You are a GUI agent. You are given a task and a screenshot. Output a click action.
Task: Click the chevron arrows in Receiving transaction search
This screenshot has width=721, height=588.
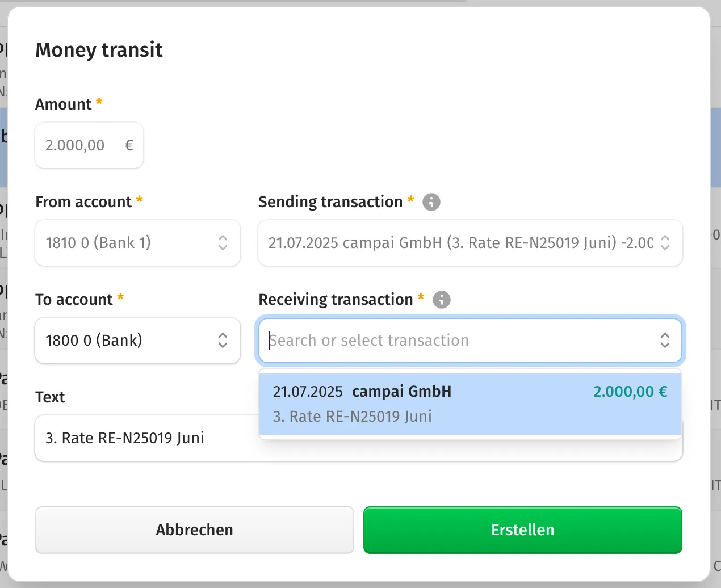(665, 341)
